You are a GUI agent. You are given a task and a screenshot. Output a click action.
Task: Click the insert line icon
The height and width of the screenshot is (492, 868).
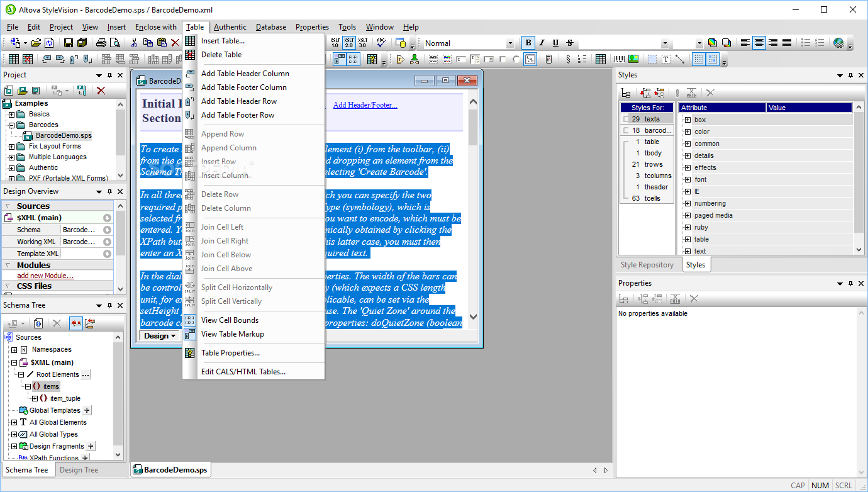point(680,59)
